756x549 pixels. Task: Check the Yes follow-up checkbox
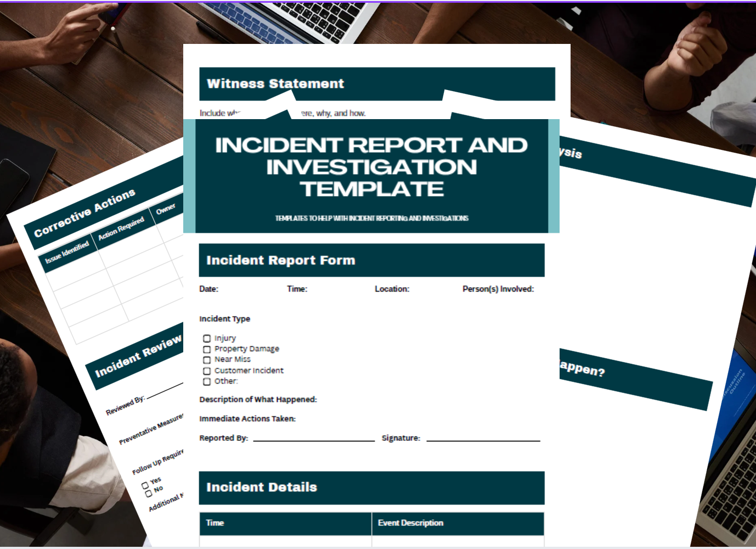tap(145, 485)
